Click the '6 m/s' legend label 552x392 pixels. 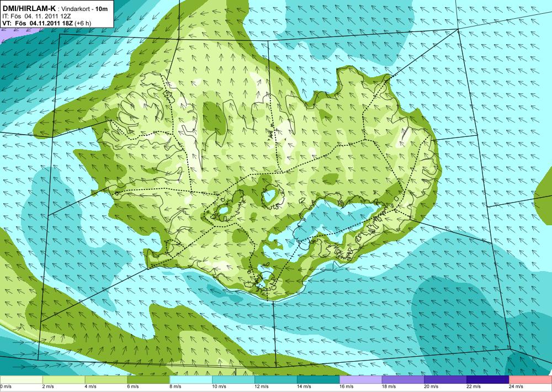pyautogui.click(x=133, y=386)
